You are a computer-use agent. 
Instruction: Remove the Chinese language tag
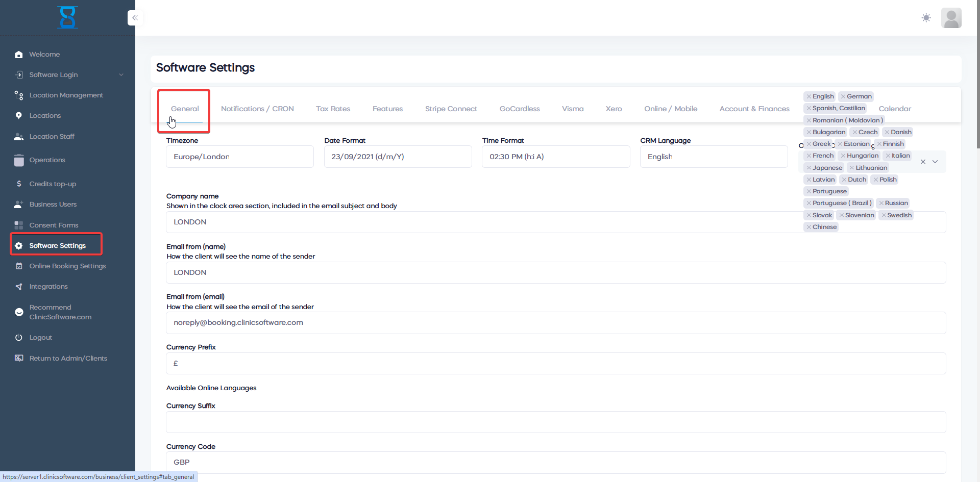[809, 227]
